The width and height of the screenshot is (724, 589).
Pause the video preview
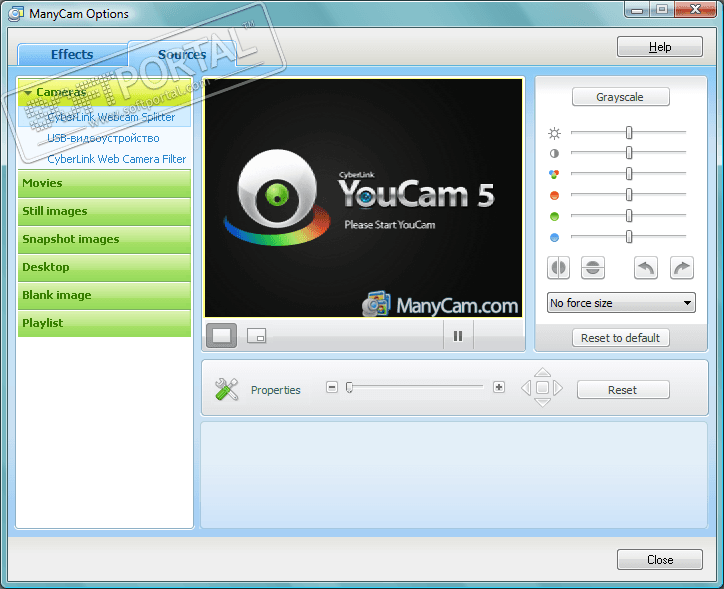coord(458,336)
